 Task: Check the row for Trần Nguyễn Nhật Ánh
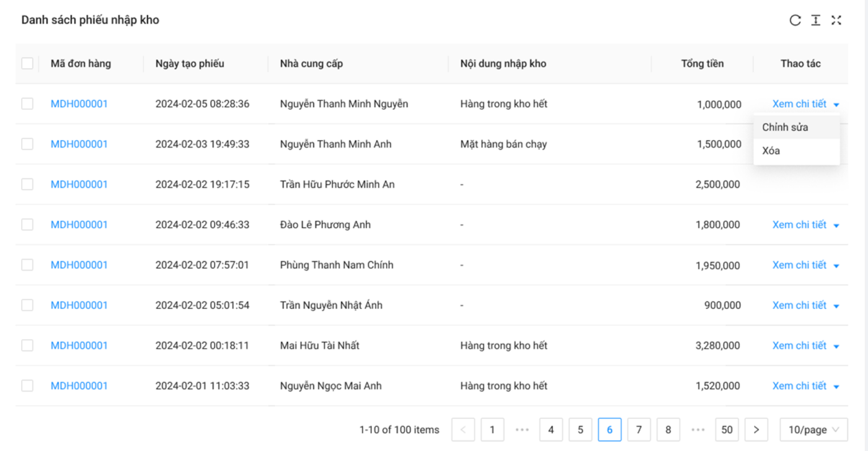(27, 305)
